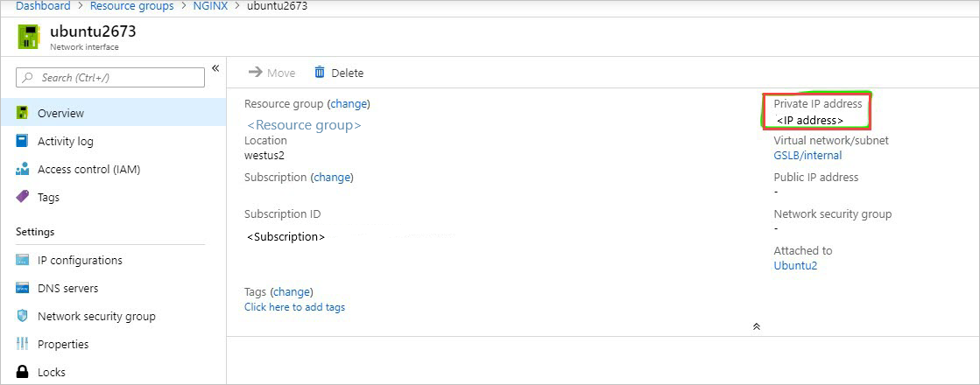This screenshot has height=385, width=980.
Task: Click the IP configurations icon
Action: coord(23,260)
